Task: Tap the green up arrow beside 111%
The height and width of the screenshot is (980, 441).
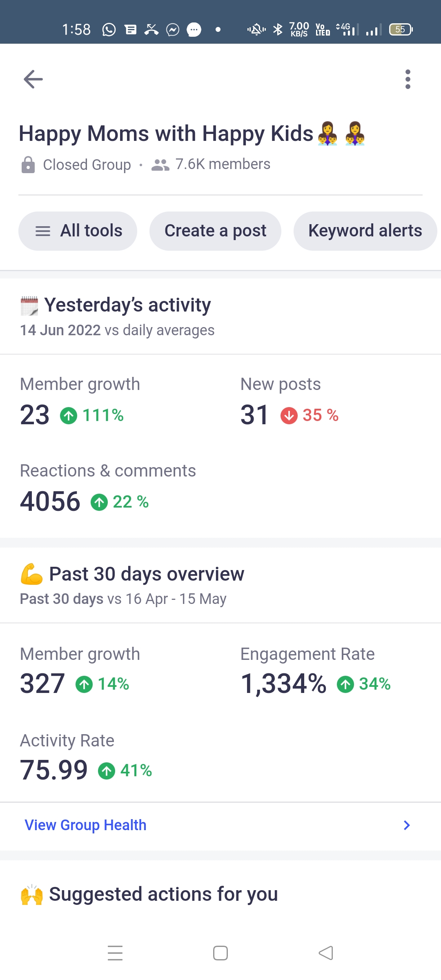Action: click(69, 416)
